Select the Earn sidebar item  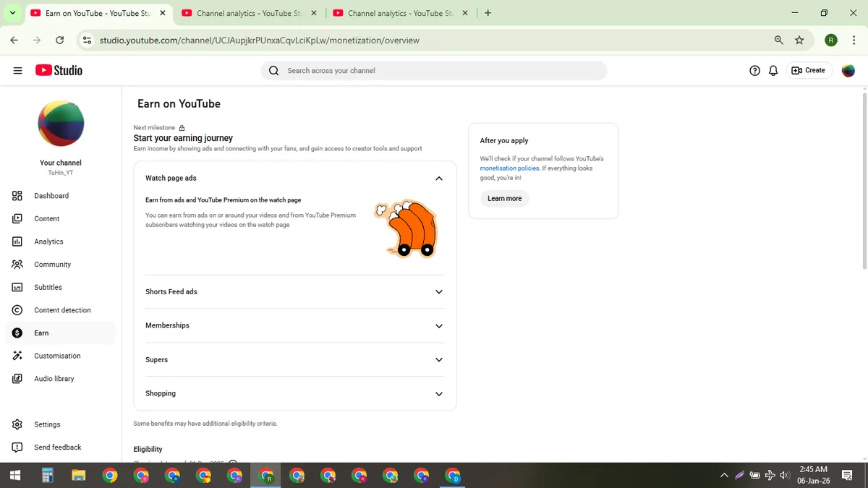pos(61,333)
